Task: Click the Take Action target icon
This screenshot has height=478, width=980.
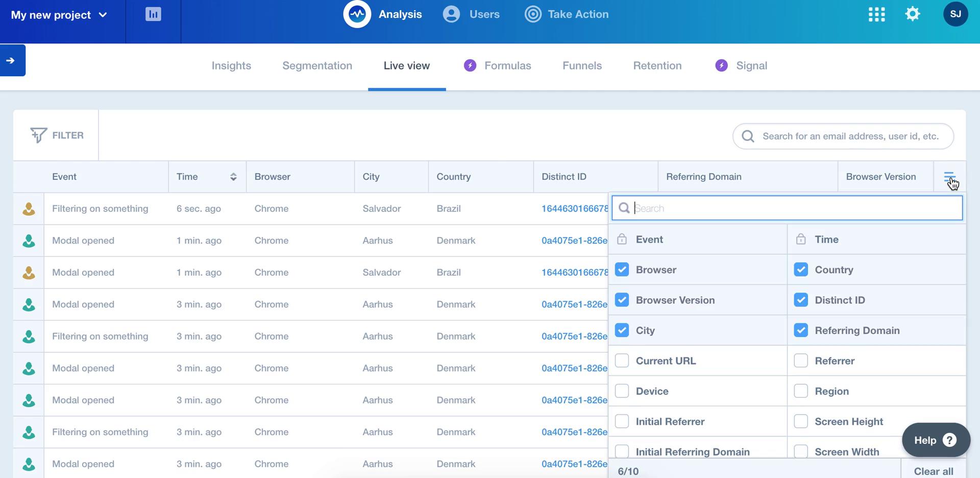Action: tap(533, 14)
